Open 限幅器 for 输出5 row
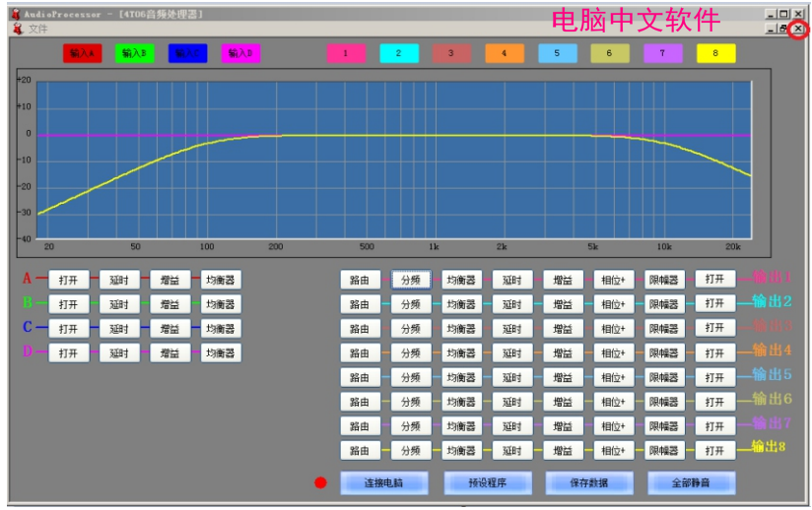 (x=664, y=377)
